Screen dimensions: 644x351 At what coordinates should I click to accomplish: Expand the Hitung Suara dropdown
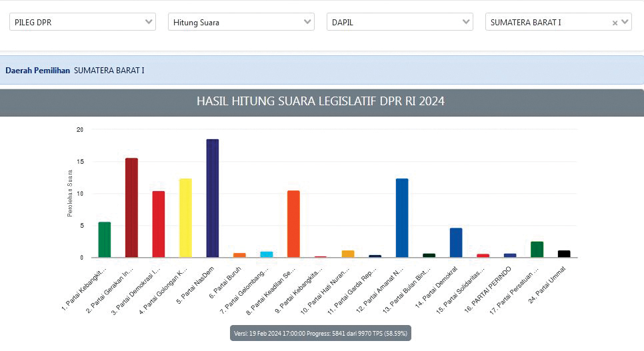[241, 22]
